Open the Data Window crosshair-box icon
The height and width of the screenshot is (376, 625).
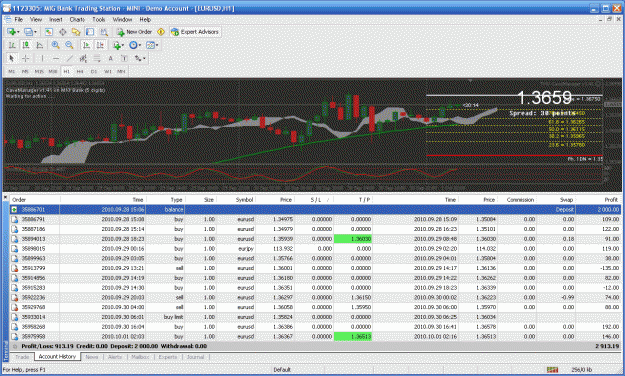click(63, 32)
